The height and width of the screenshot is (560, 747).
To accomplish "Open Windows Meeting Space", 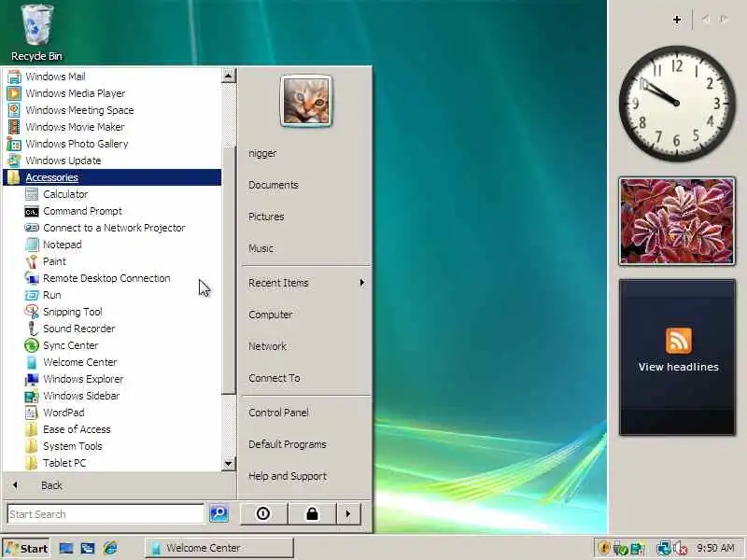I will 112,110.
